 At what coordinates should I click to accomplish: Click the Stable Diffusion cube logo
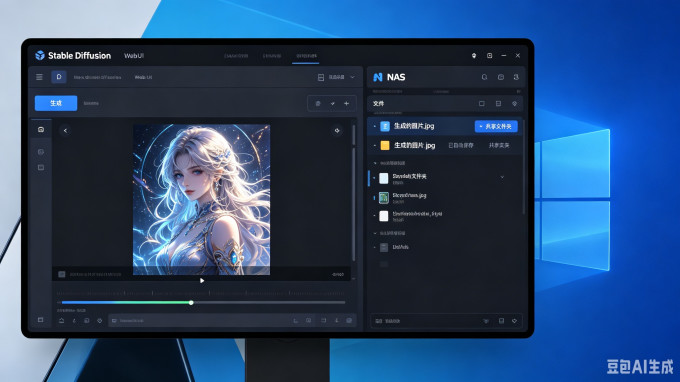pos(40,56)
